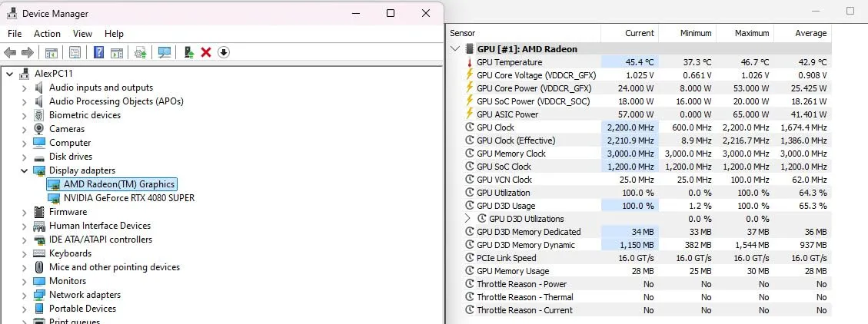The image size is (868, 324).
Task: Click the fingerprint icon for Biometric devices
Action: [x=39, y=115]
